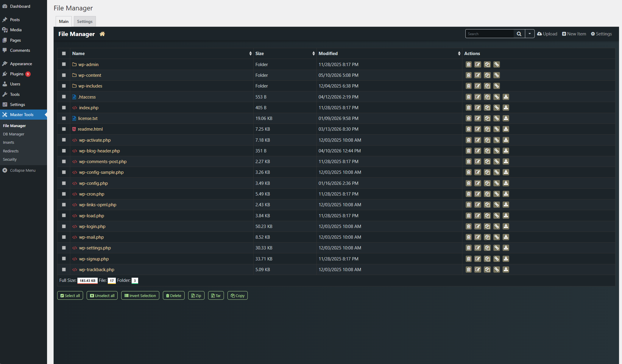Click the bulk Delete button
Screen dimensions: 622x364
(174, 296)
